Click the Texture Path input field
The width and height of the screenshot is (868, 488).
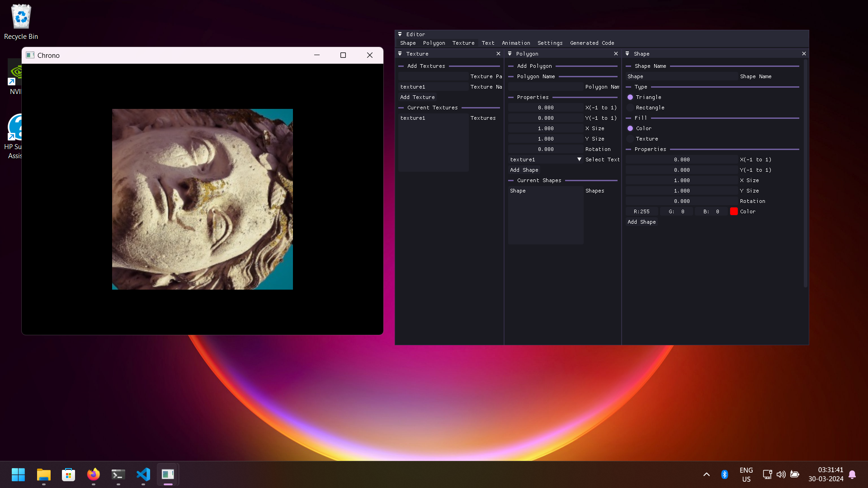[x=433, y=76]
